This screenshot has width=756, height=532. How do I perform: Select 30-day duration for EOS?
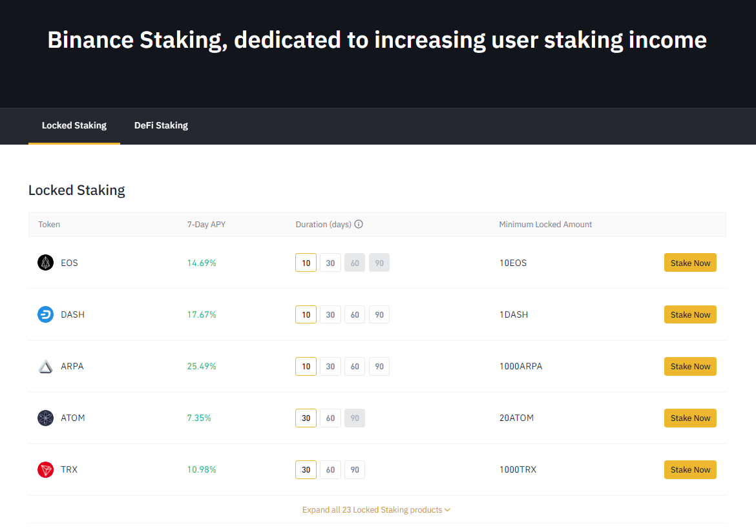click(330, 263)
